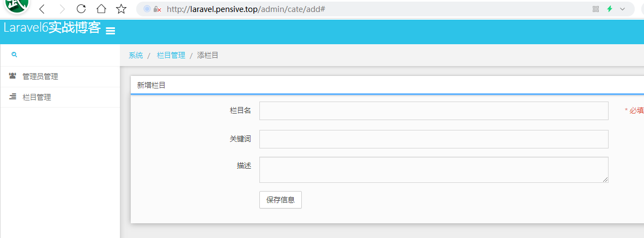Click the Laravel6实战博客 site title
The height and width of the screenshot is (238, 644).
[x=52, y=28]
